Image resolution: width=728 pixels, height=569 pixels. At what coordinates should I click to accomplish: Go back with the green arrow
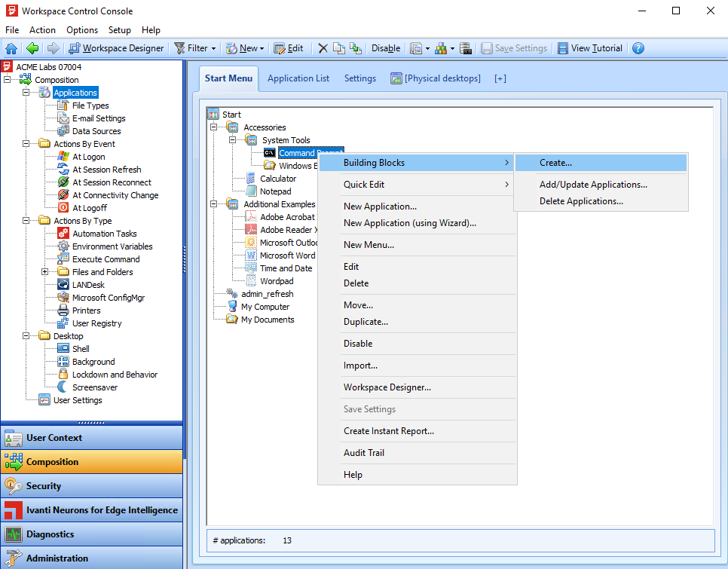32,48
